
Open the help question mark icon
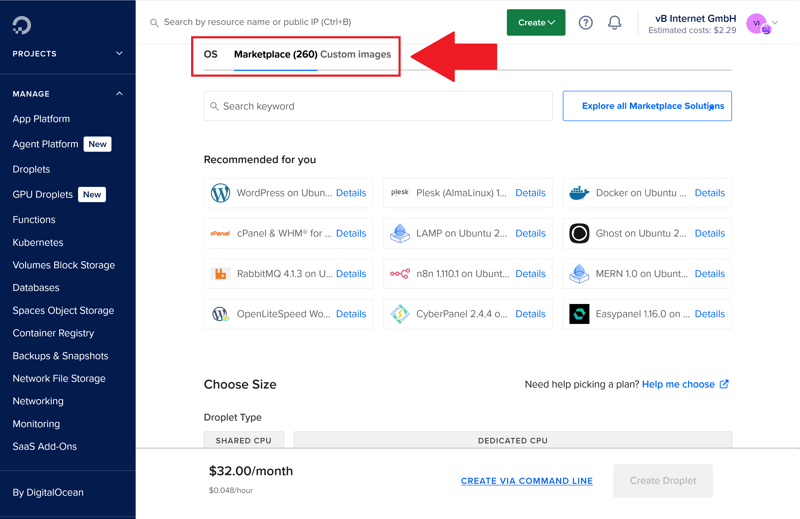586,22
